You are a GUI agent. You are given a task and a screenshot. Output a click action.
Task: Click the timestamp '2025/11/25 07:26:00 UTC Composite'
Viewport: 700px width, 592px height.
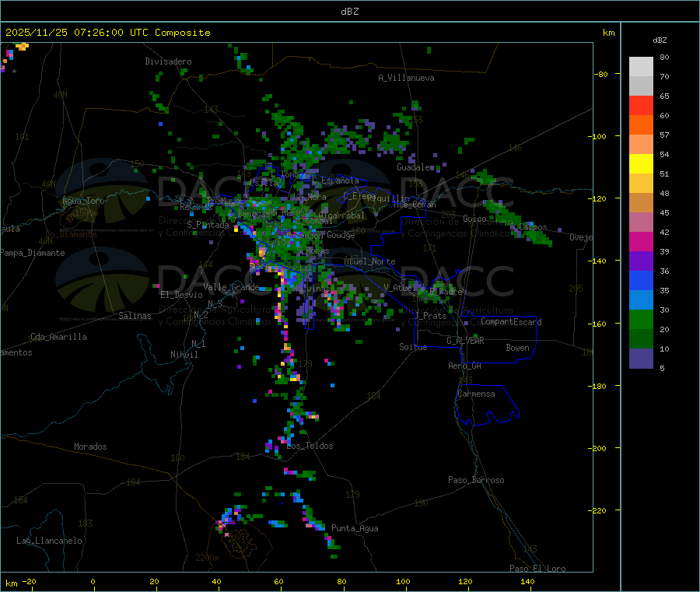pos(107,33)
